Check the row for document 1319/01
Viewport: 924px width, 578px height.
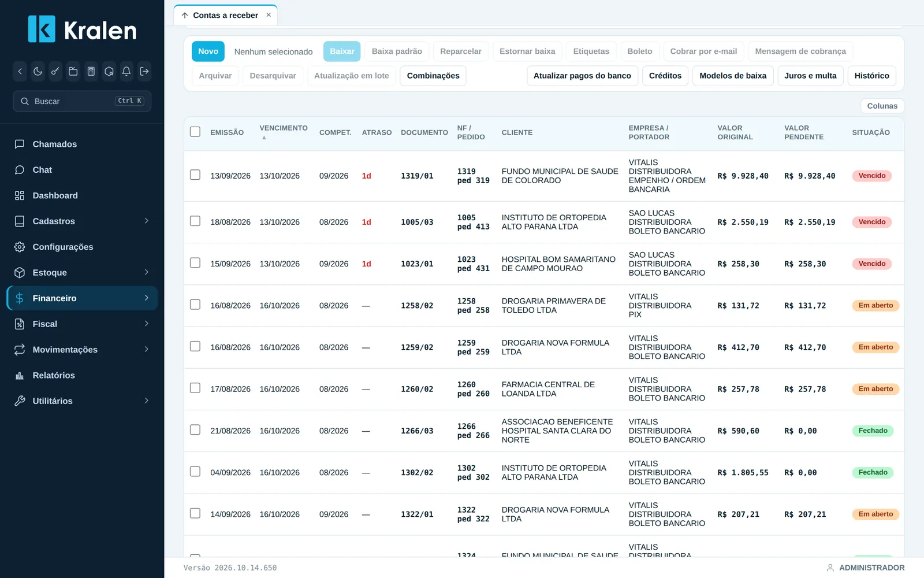coord(195,175)
